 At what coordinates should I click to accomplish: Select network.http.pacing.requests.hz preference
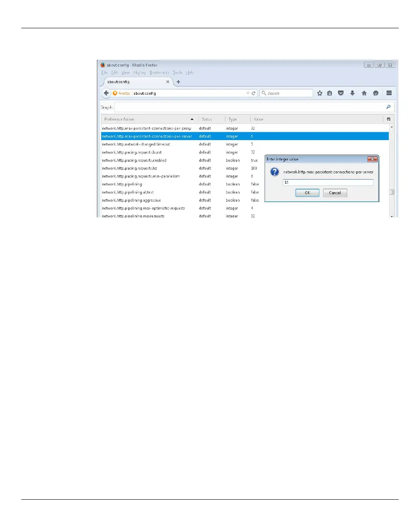pos(129,168)
